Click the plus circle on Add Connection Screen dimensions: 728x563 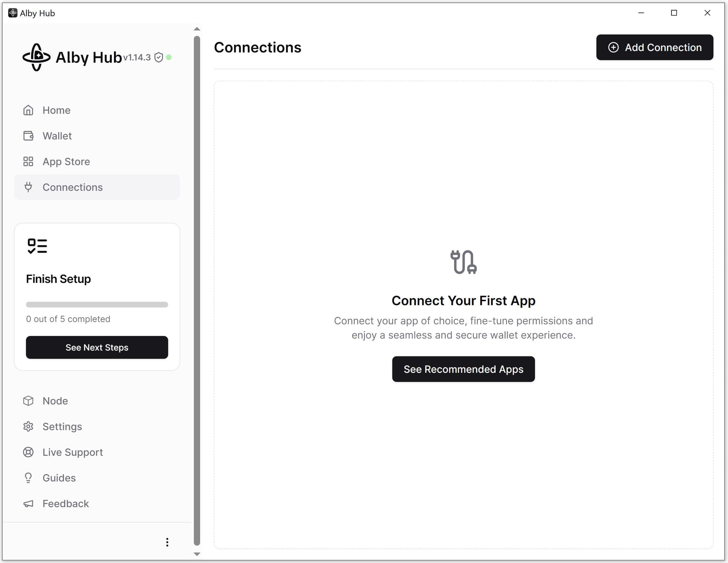pos(613,47)
